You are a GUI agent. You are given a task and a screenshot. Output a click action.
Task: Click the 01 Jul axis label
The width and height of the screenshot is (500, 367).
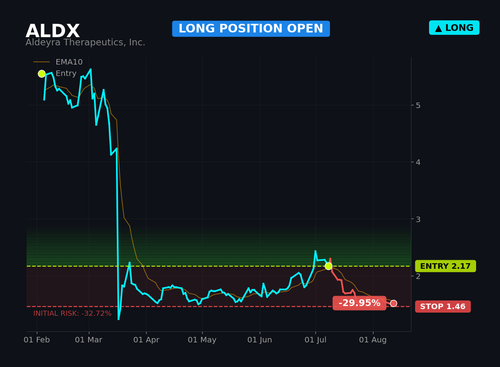(315, 340)
